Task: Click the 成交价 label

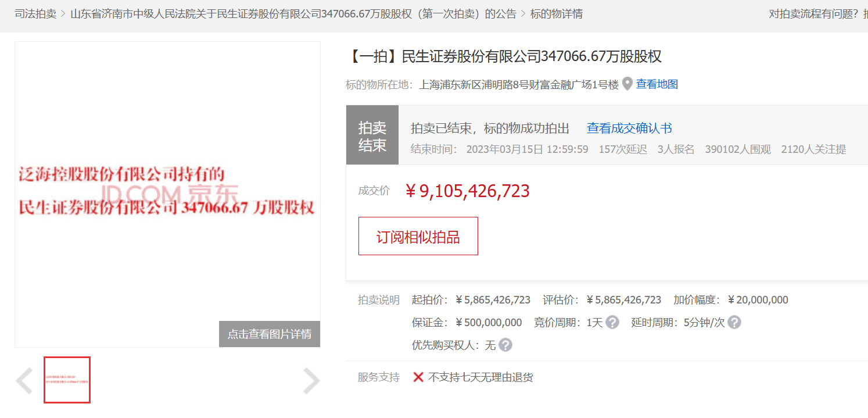Action: (x=374, y=191)
